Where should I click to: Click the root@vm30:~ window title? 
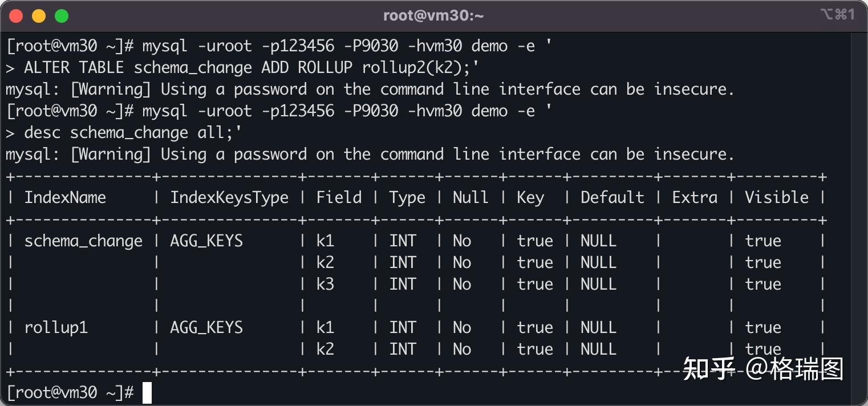click(x=433, y=15)
